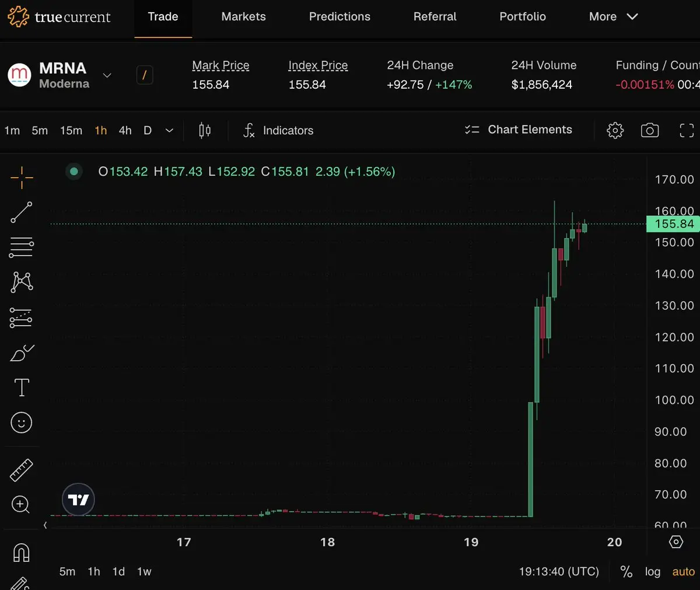Open the Predictions tab
700x590 pixels.
[339, 16]
